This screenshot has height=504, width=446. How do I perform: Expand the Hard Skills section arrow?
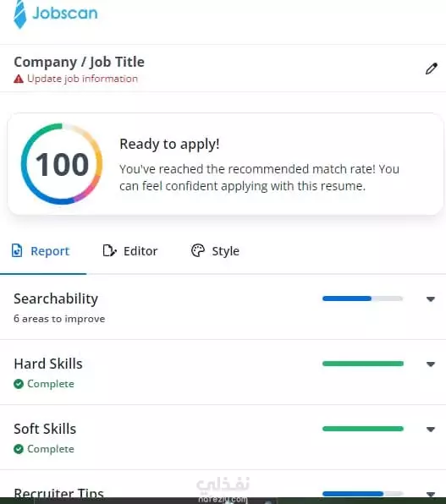[x=431, y=364]
